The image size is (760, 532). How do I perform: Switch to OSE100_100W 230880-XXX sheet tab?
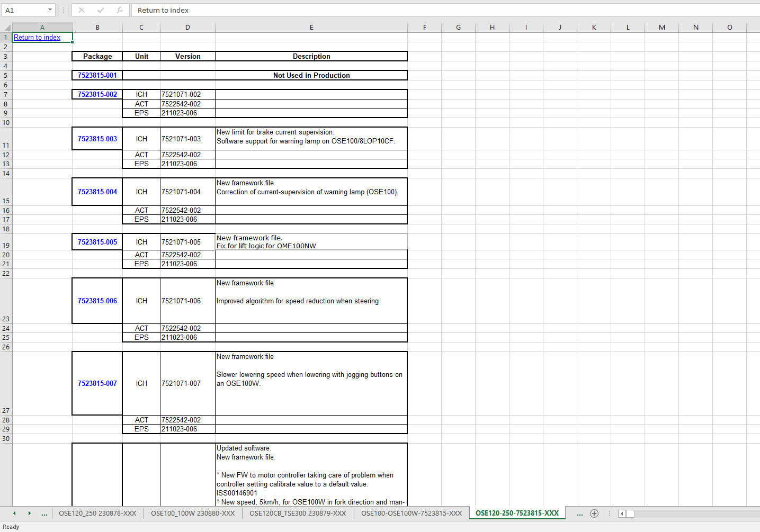[x=193, y=513]
